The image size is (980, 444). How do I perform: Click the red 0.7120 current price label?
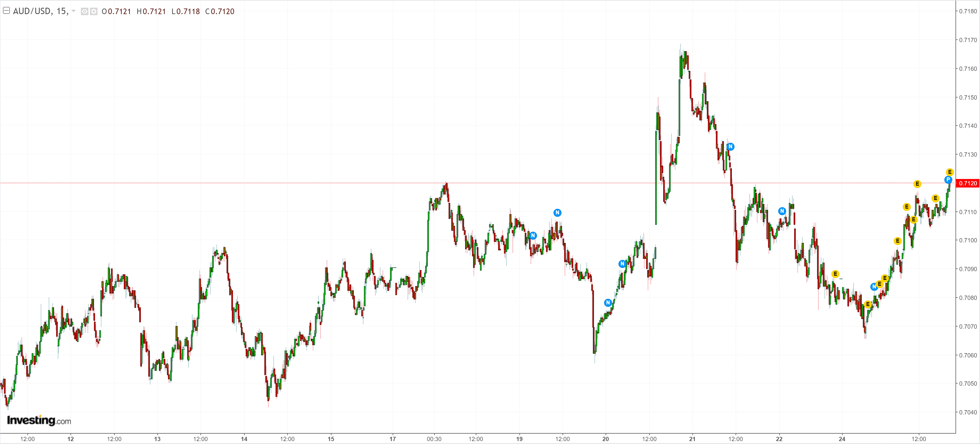tap(967, 184)
